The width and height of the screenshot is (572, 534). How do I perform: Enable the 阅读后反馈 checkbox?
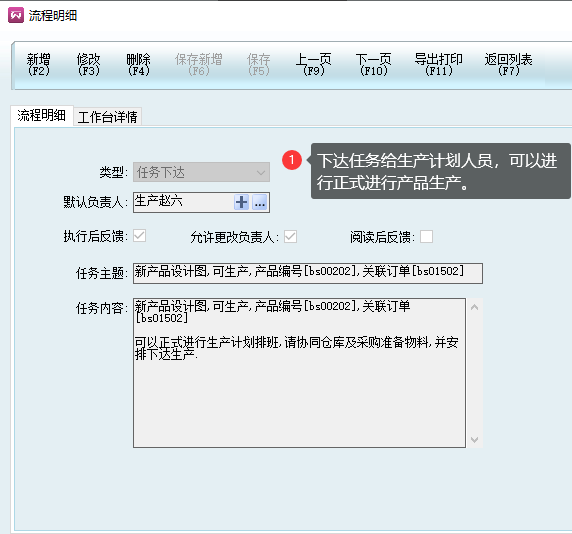[x=426, y=237]
